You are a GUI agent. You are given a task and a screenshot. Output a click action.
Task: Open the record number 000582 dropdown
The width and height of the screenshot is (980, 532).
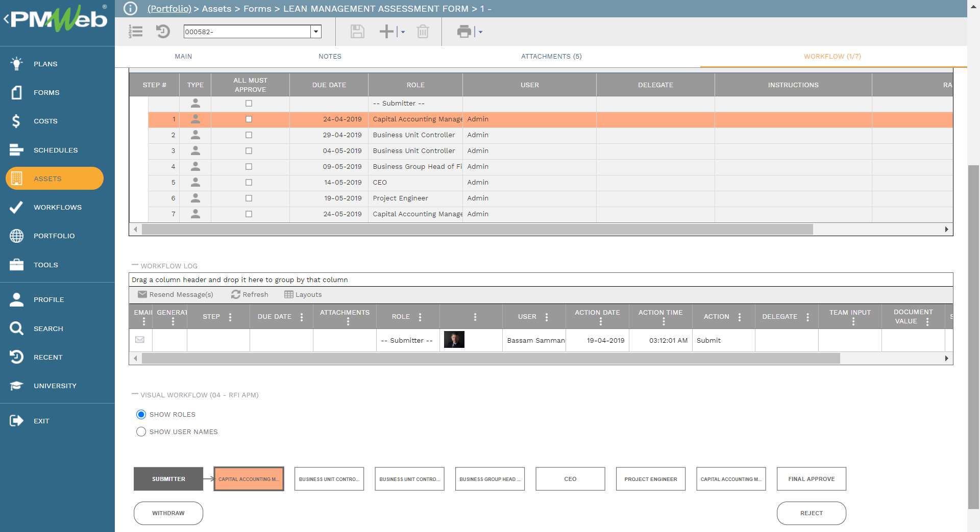pos(316,32)
